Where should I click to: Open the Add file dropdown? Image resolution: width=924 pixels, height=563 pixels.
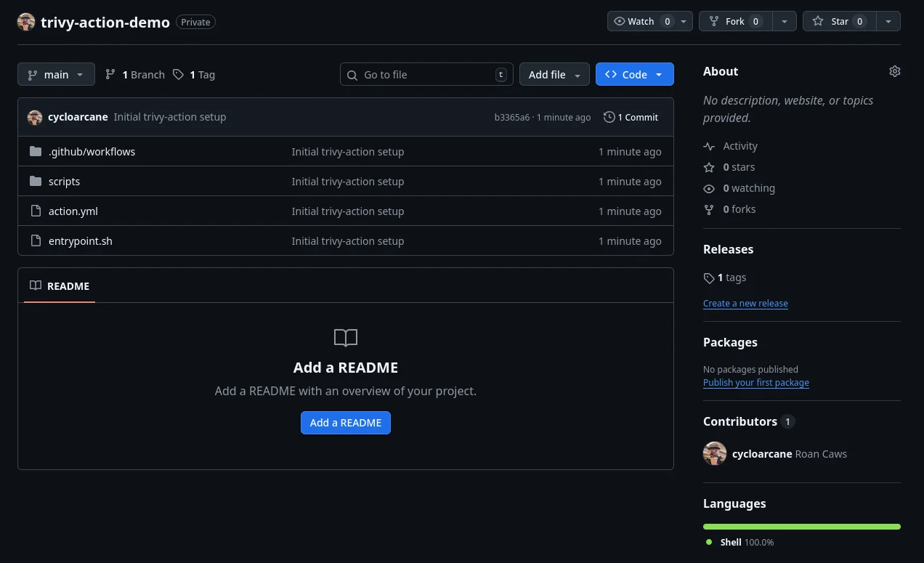tap(554, 74)
